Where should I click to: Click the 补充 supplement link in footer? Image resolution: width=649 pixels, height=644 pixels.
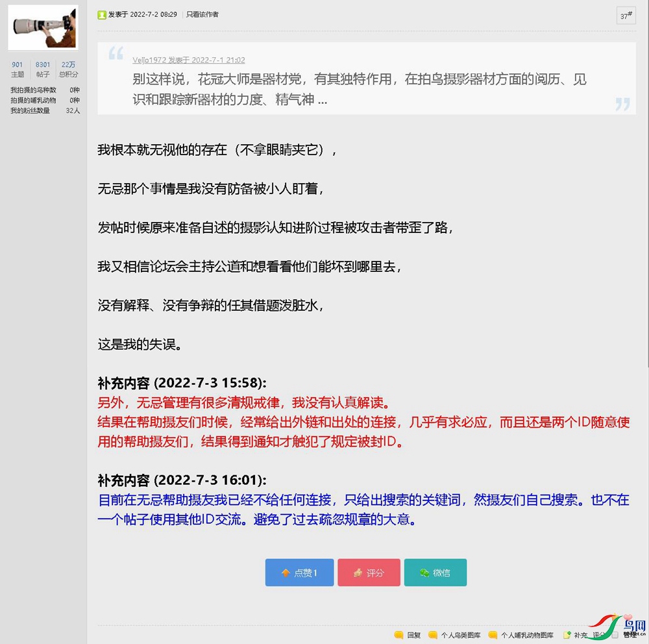coord(580,635)
